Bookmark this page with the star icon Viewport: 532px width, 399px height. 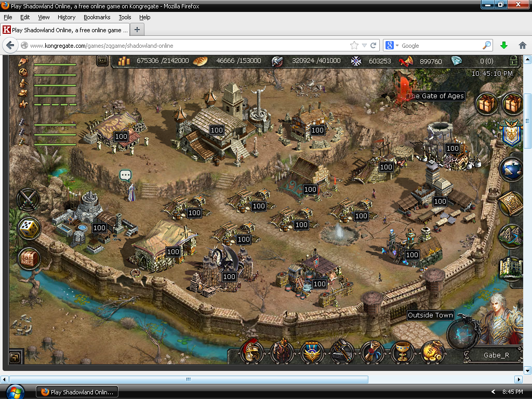(354, 46)
